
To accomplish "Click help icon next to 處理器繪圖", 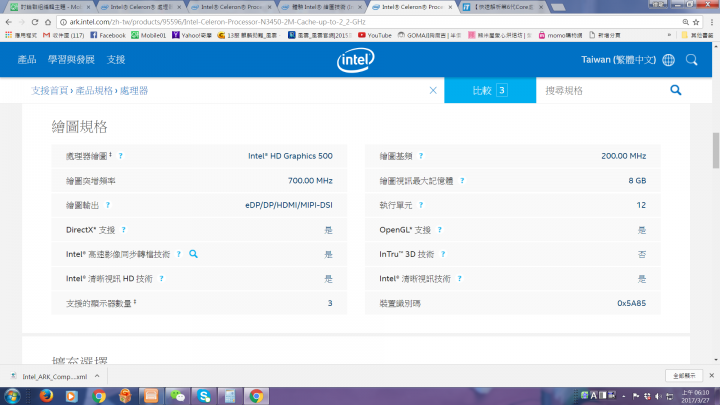I will [x=121, y=156].
